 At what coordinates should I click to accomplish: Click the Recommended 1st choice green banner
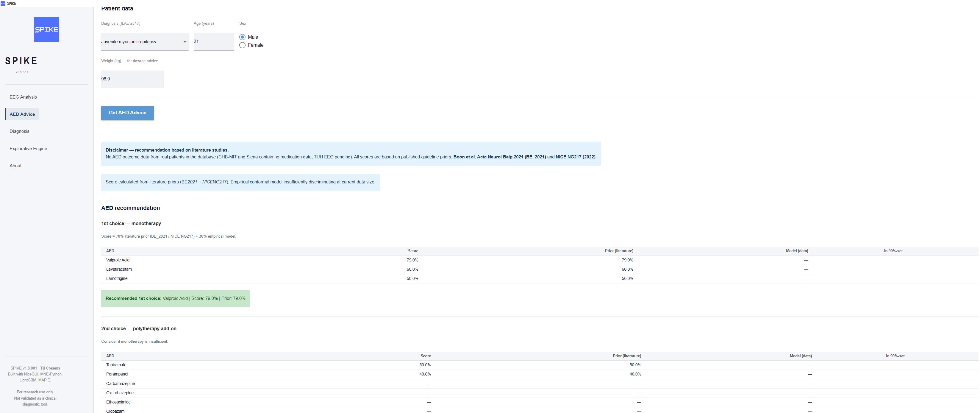coord(175,298)
